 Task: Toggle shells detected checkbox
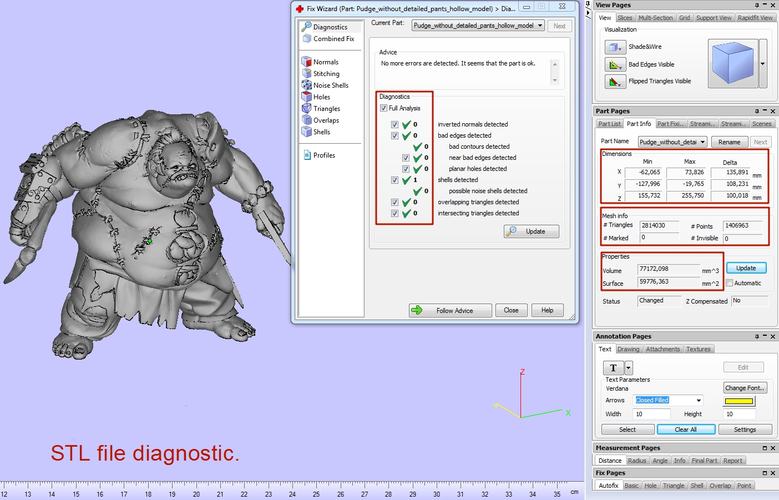(394, 180)
